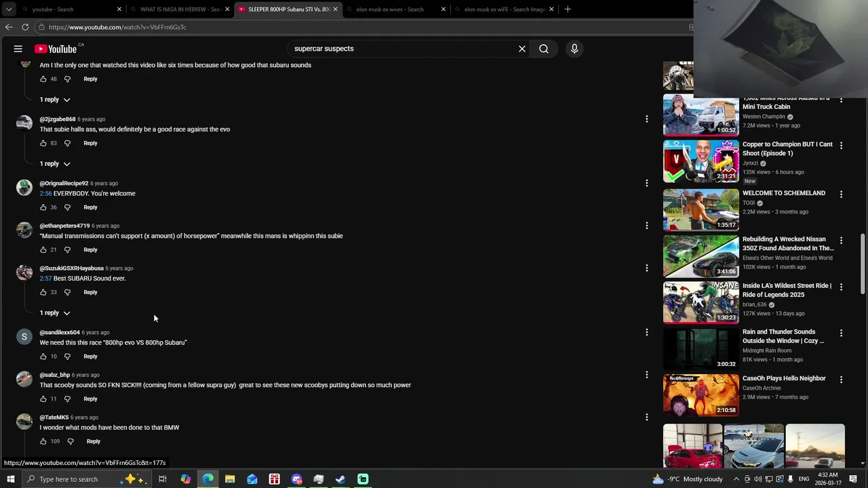Open options menu for @OrignalRecipe92 comment
The height and width of the screenshot is (488, 868).
point(647,183)
